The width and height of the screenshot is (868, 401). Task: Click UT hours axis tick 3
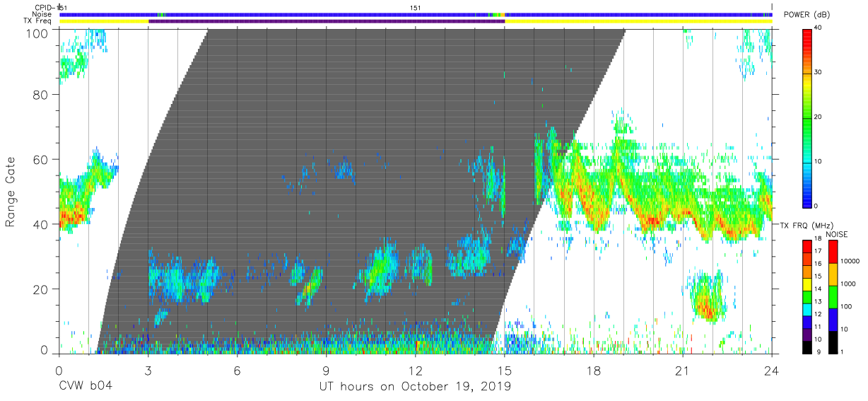[148, 370]
